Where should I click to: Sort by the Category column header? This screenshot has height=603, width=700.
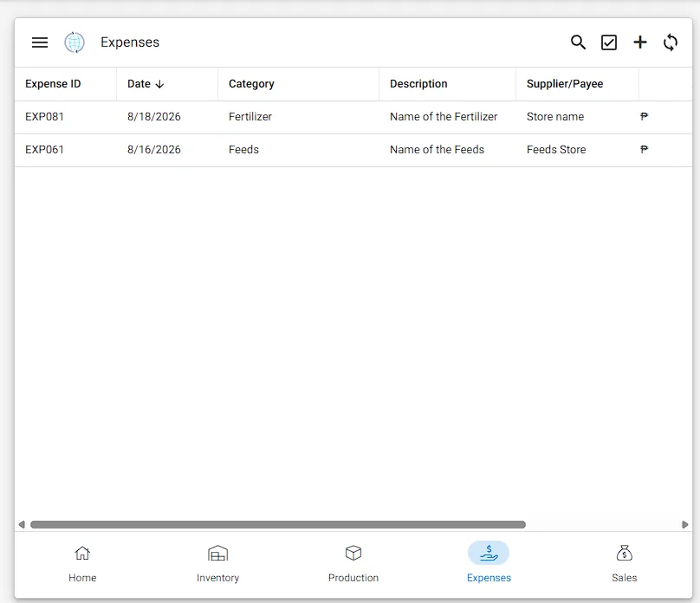coord(251,84)
